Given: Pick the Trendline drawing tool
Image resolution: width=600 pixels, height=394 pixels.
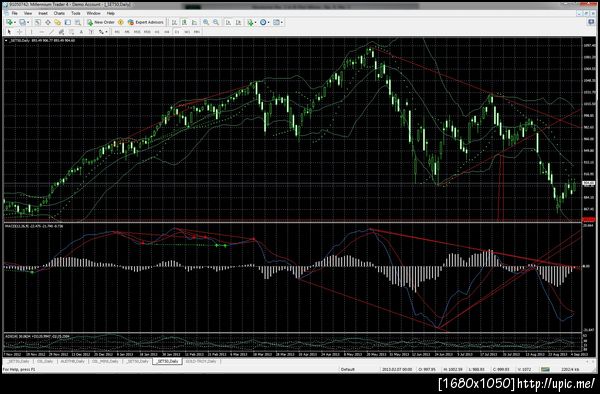Looking at the screenshot, I should (x=51, y=32).
